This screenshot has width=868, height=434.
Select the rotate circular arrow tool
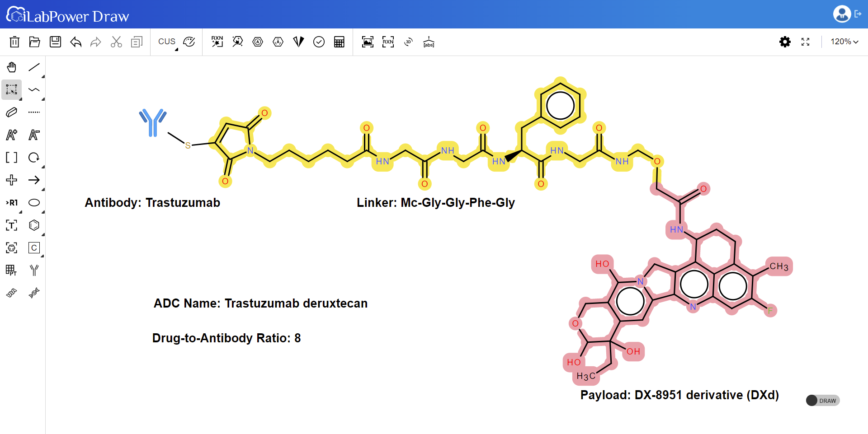[34, 157]
